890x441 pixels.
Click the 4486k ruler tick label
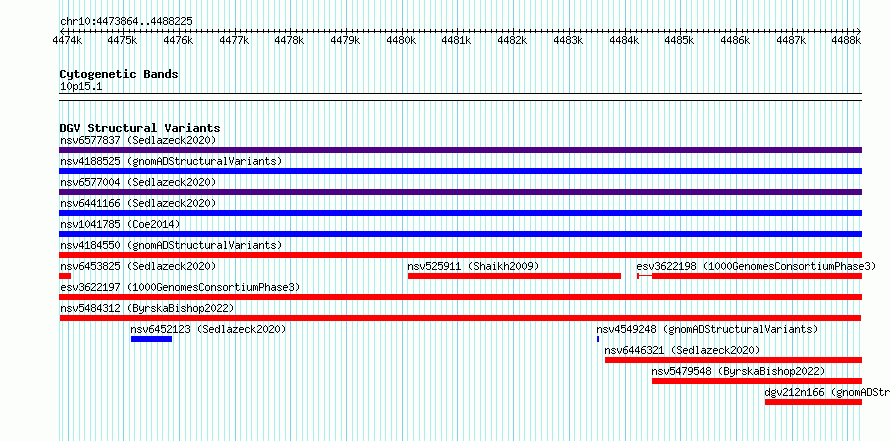(x=735, y=40)
